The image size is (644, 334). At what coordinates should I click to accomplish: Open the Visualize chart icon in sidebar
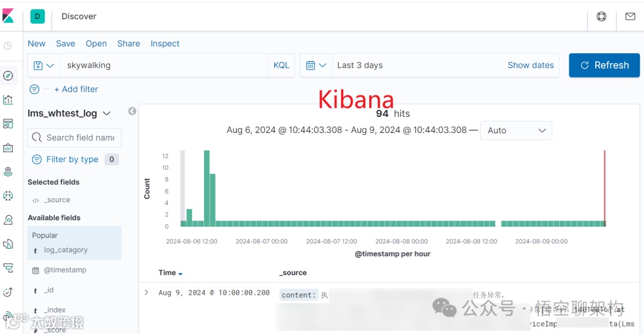(8, 100)
